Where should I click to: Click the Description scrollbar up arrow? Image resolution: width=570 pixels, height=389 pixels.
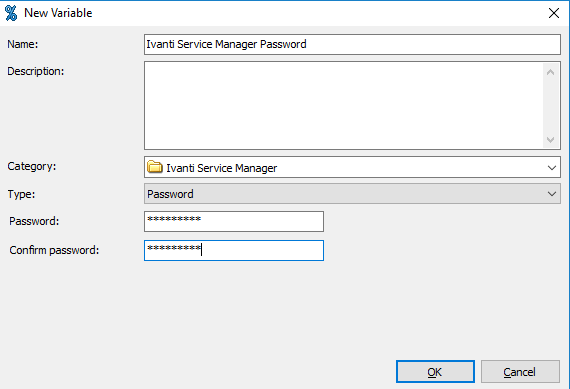(x=550, y=72)
